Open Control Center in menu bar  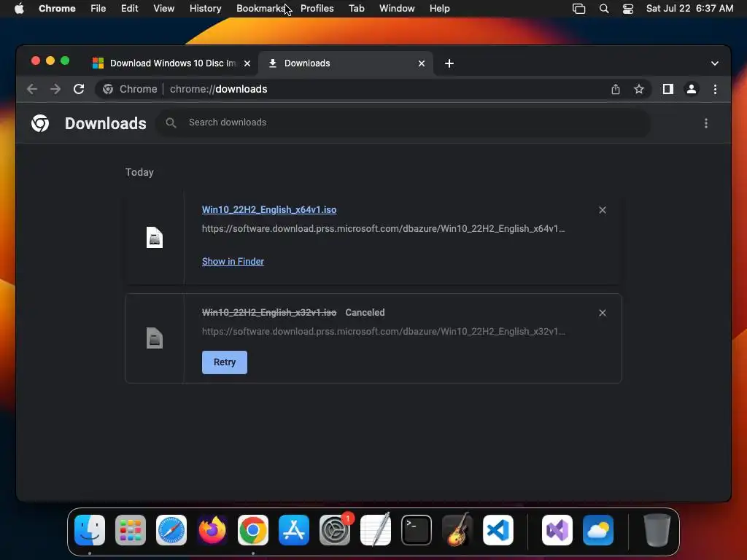[x=628, y=9]
